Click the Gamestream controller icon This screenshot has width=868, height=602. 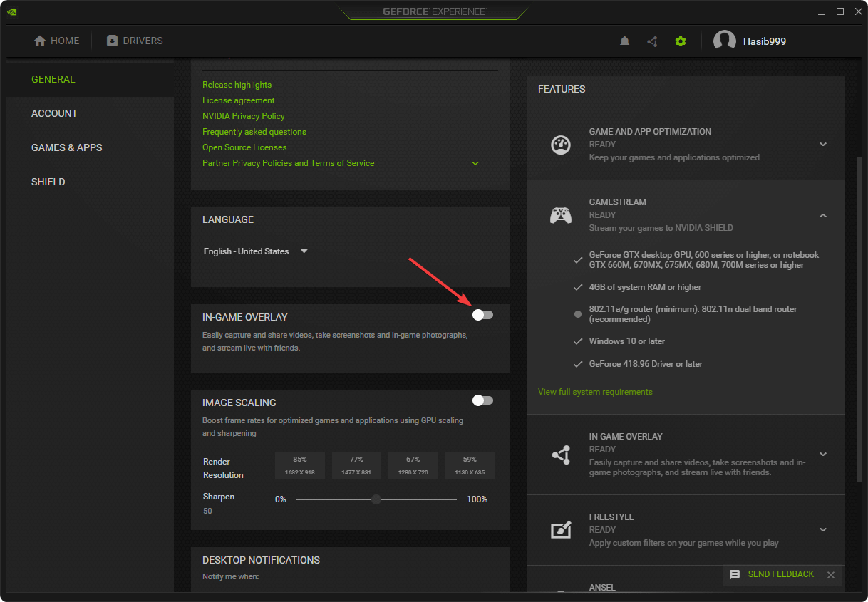tap(561, 215)
